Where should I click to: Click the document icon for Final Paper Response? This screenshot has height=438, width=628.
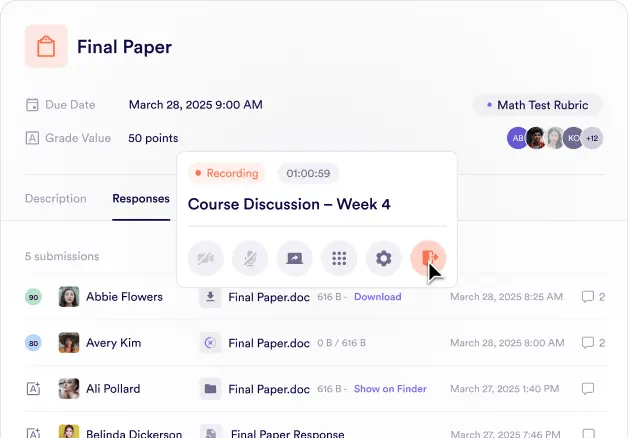click(x=211, y=432)
